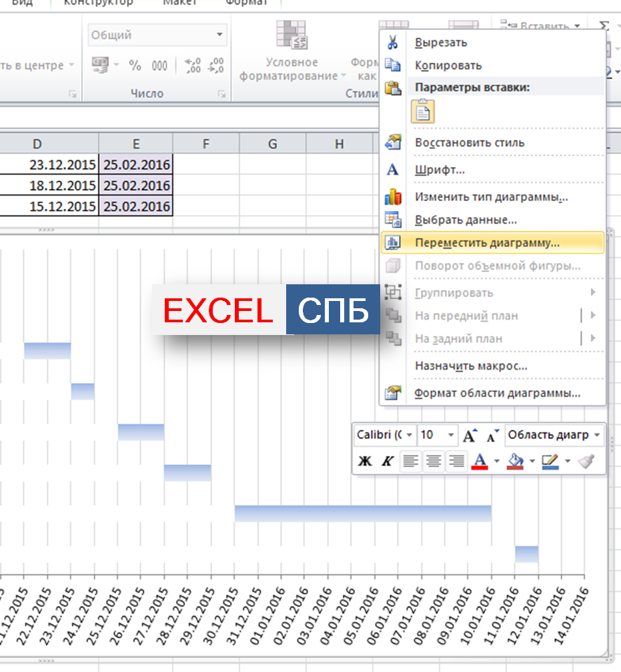
Task: Click the increase decimal places icon
Action: [193, 65]
